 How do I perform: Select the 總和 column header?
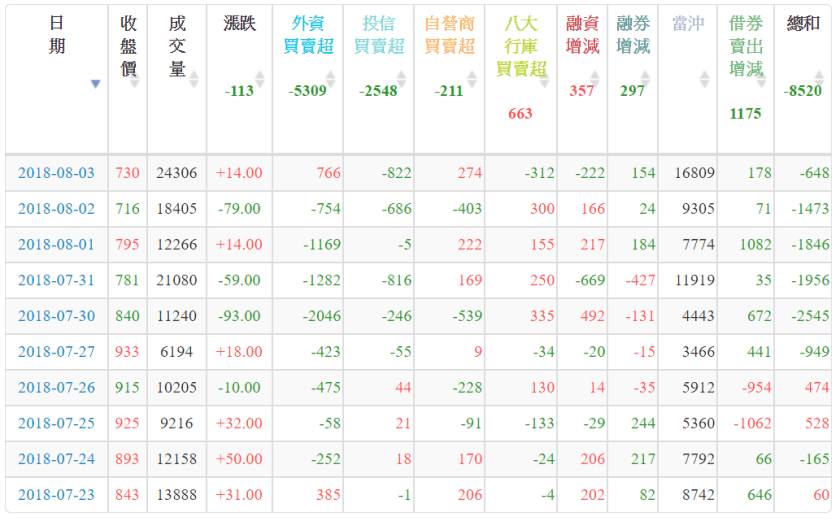coord(804,24)
